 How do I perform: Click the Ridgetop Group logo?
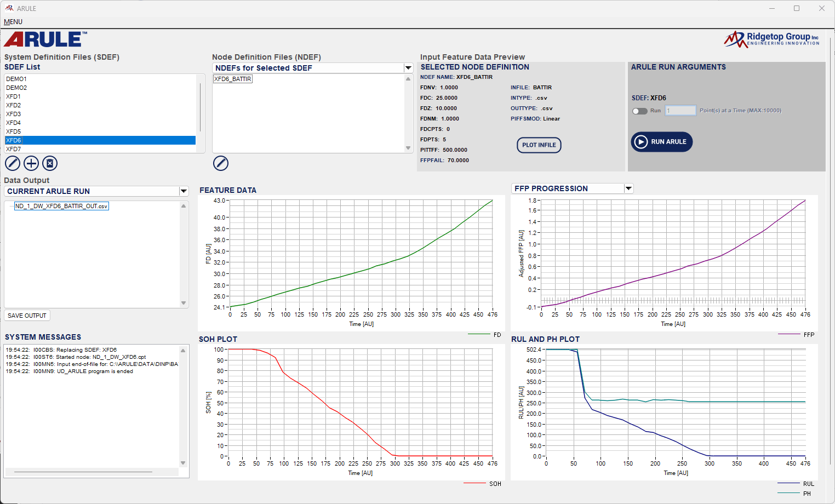[x=771, y=39]
